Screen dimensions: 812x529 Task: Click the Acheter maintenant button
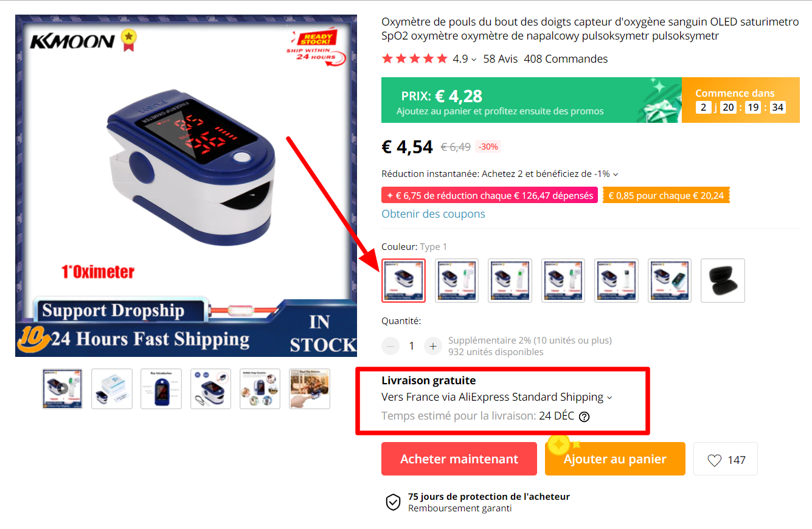(x=459, y=459)
